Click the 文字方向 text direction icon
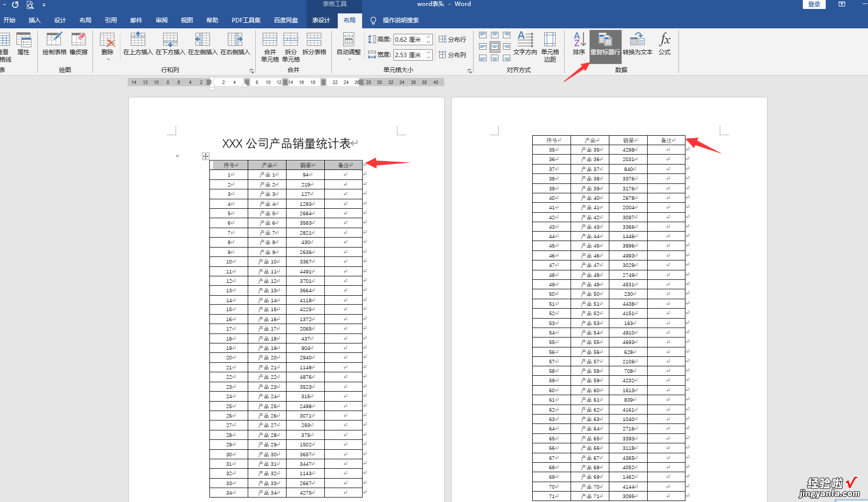This screenshot has height=502, width=868. click(525, 44)
